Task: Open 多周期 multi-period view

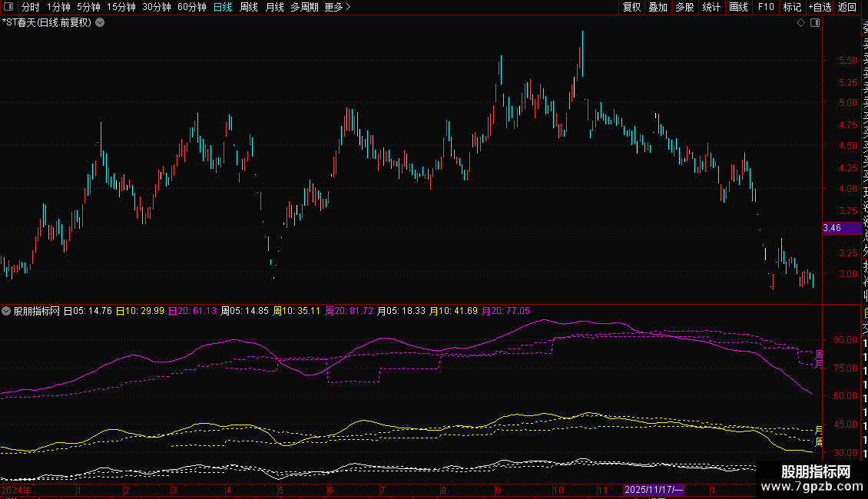Action: click(x=304, y=7)
